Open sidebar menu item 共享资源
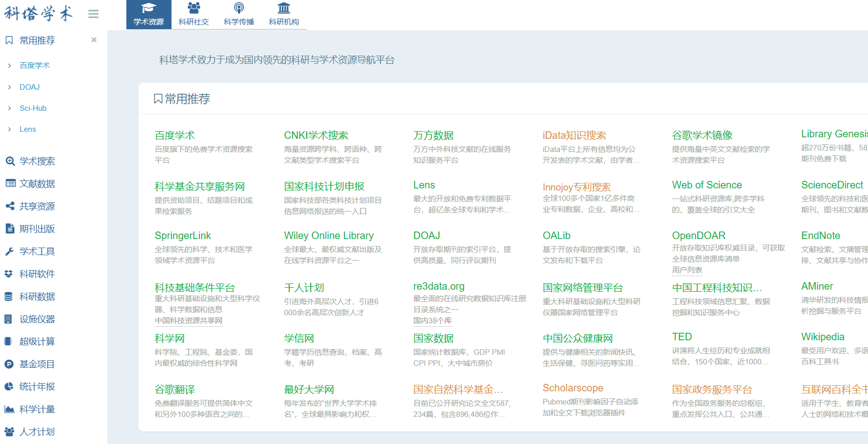The width and height of the screenshot is (868, 444). (37, 206)
